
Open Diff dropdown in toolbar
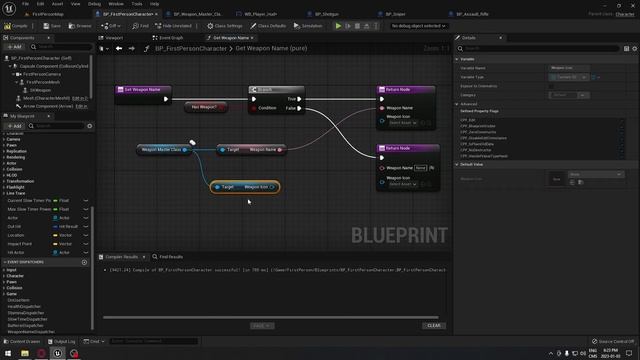(111, 26)
